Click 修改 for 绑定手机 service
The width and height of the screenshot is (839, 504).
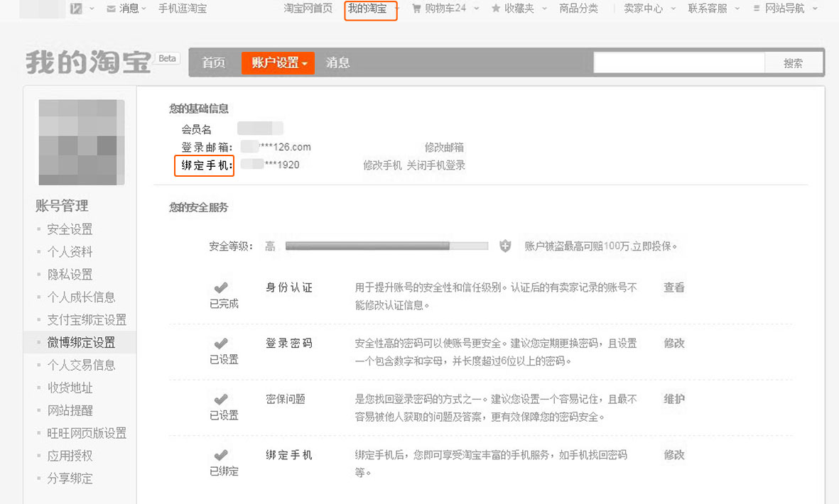(673, 455)
